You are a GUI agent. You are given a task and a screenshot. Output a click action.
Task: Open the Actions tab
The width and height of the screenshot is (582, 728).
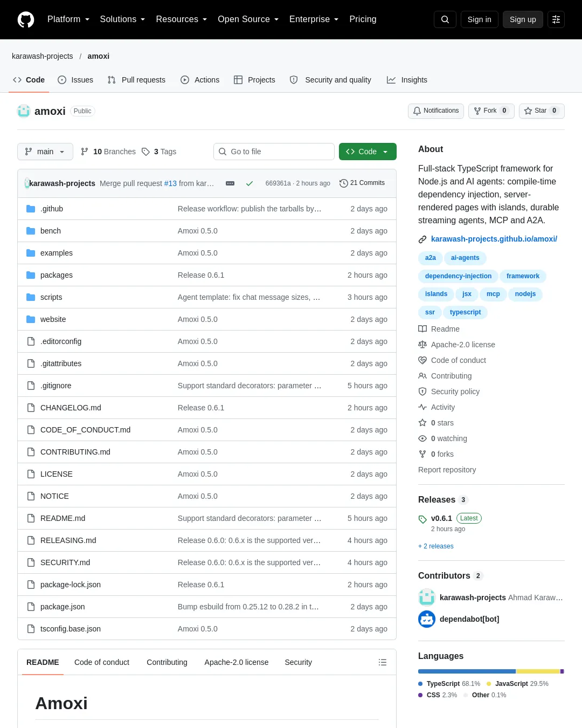[200, 80]
